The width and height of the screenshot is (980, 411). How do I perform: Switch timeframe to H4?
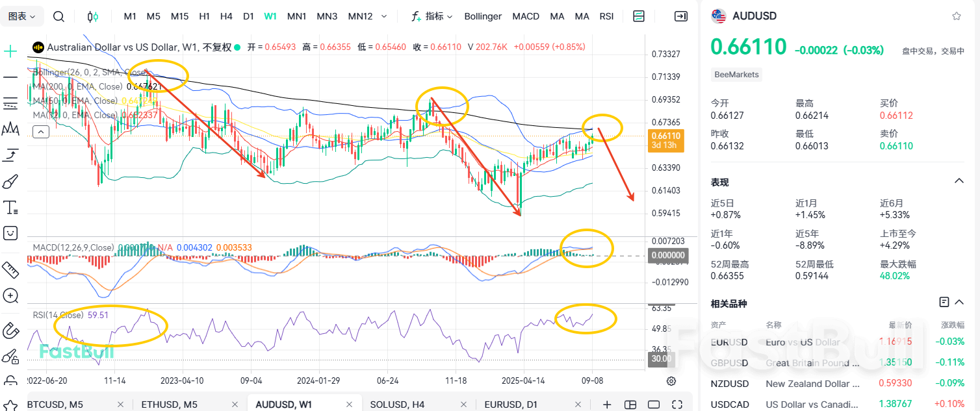point(226,16)
